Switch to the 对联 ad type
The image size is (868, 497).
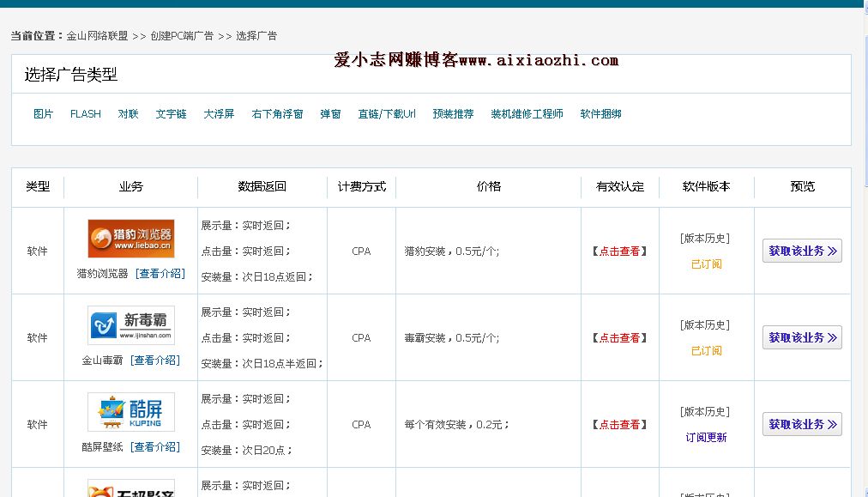[128, 113]
